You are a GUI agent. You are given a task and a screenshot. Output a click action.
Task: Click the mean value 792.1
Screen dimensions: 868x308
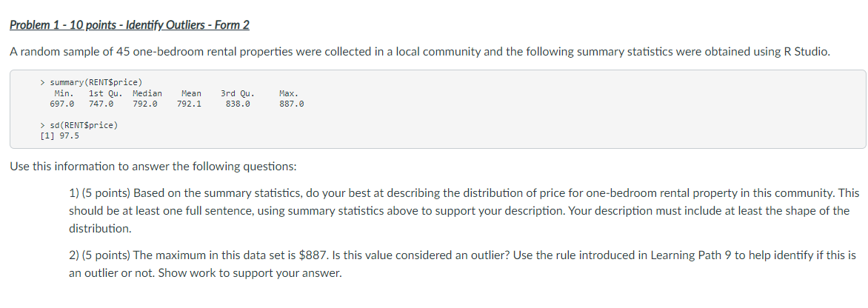(x=189, y=104)
